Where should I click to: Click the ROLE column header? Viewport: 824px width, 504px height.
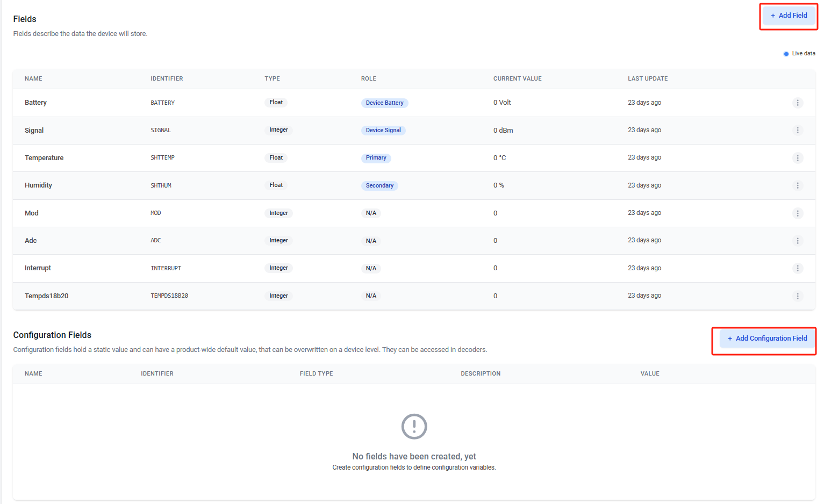pos(369,78)
